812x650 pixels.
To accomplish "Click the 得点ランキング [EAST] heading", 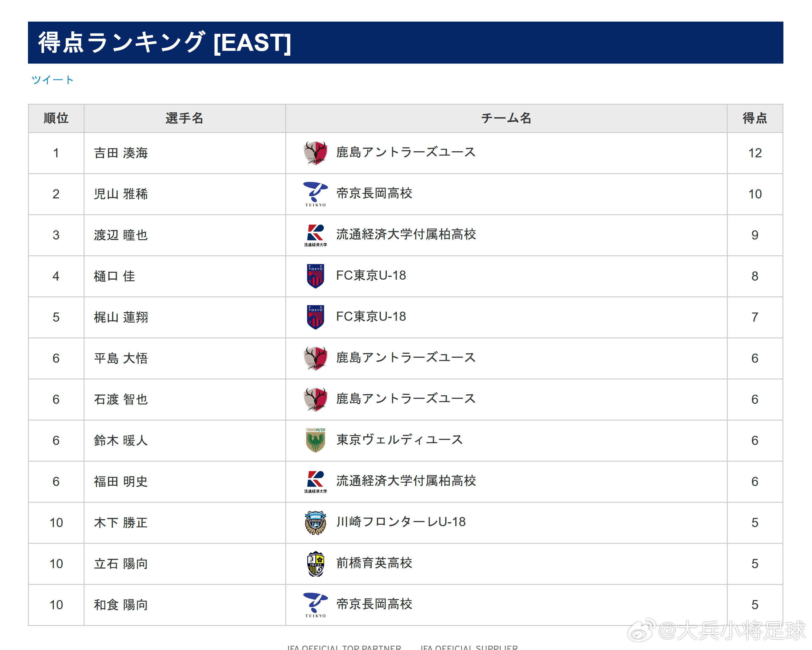I will pos(165,43).
